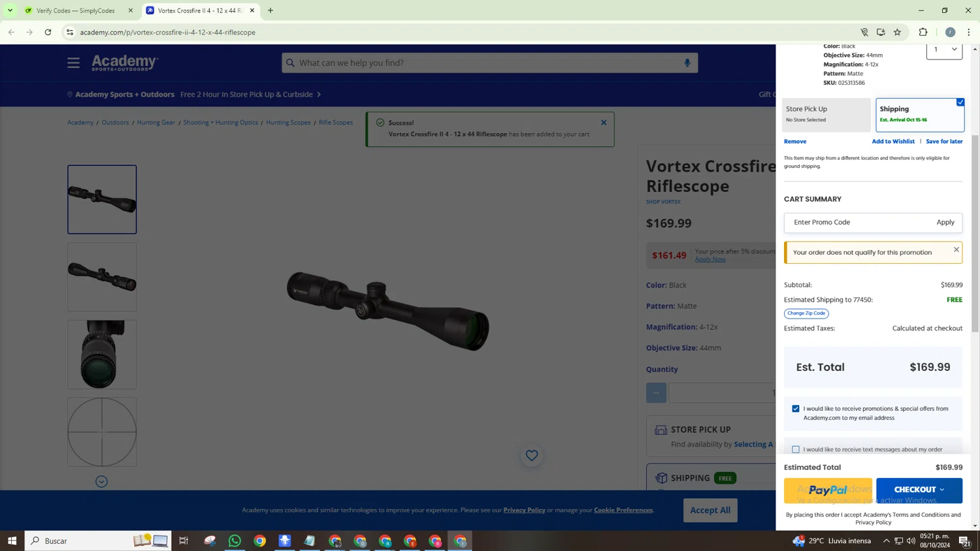Image resolution: width=980 pixels, height=551 pixels.
Task: Open the browser extensions puzzle icon
Action: click(x=923, y=32)
